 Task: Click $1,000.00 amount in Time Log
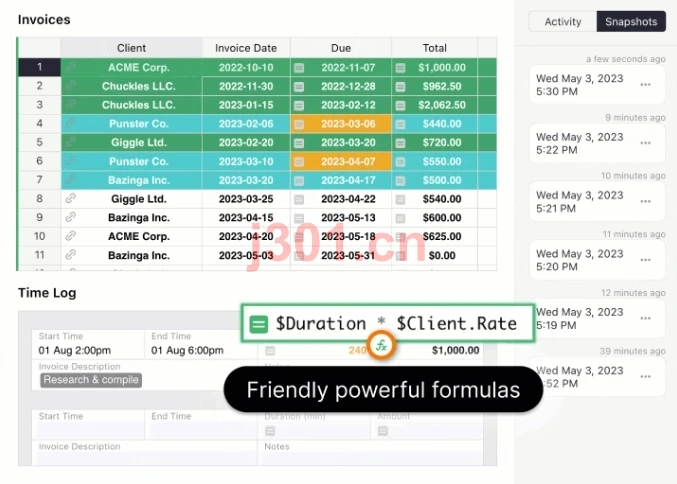click(x=456, y=350)
